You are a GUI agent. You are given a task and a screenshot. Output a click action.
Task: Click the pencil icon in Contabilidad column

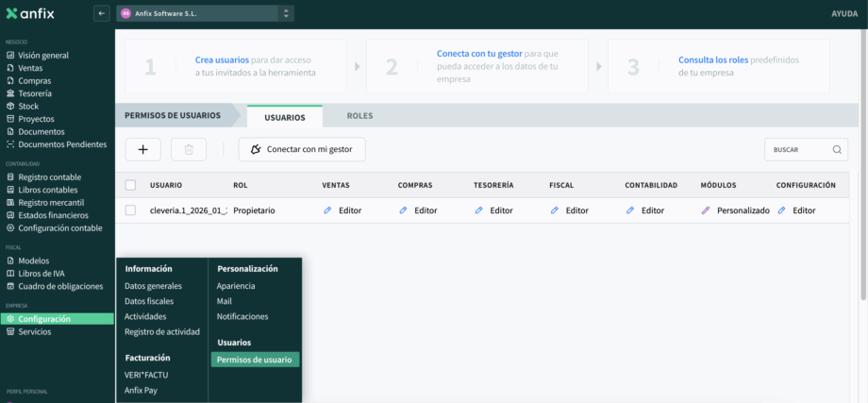coord(629,210)
